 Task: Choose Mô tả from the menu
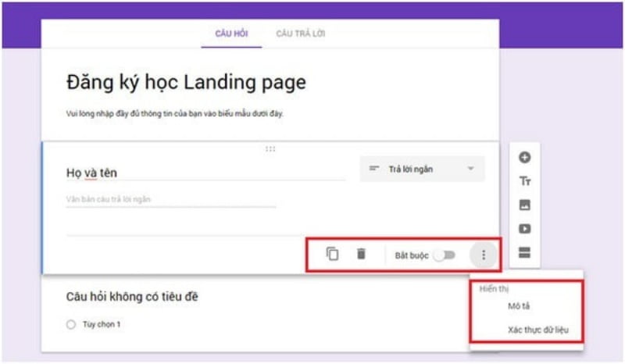click(x=519, y=306)
